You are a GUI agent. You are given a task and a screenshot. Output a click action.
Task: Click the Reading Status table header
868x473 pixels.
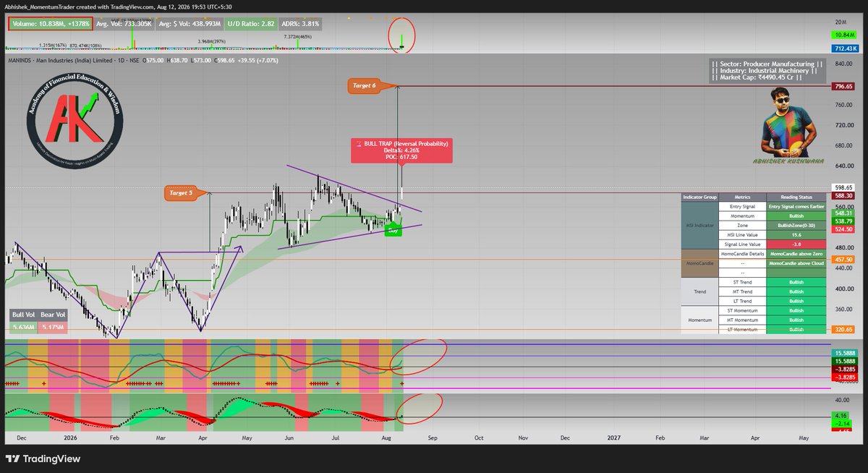point(796,197)
